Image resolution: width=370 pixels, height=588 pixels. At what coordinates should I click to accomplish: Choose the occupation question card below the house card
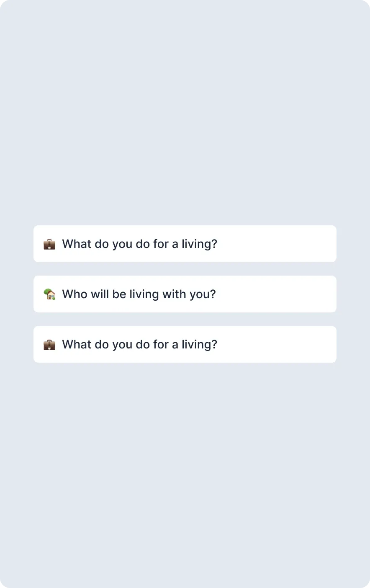click(x=185, y=344)
